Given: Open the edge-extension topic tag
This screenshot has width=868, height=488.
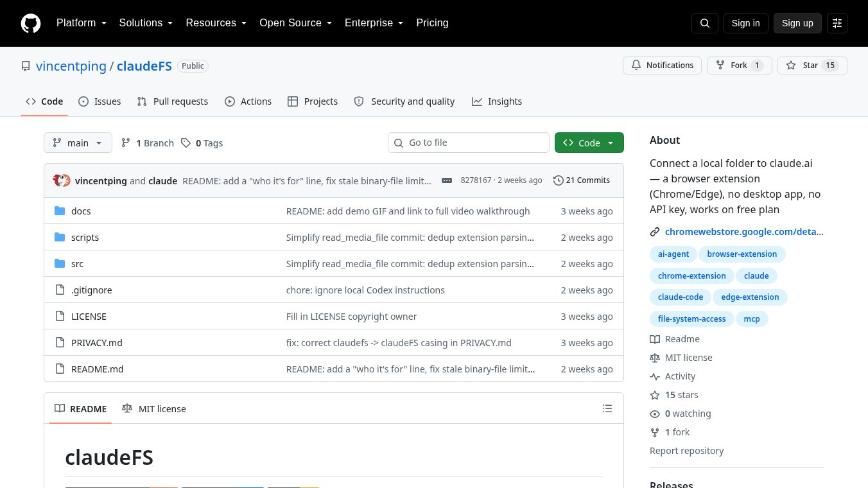Looking at the screenshot, I should (750, 297).
